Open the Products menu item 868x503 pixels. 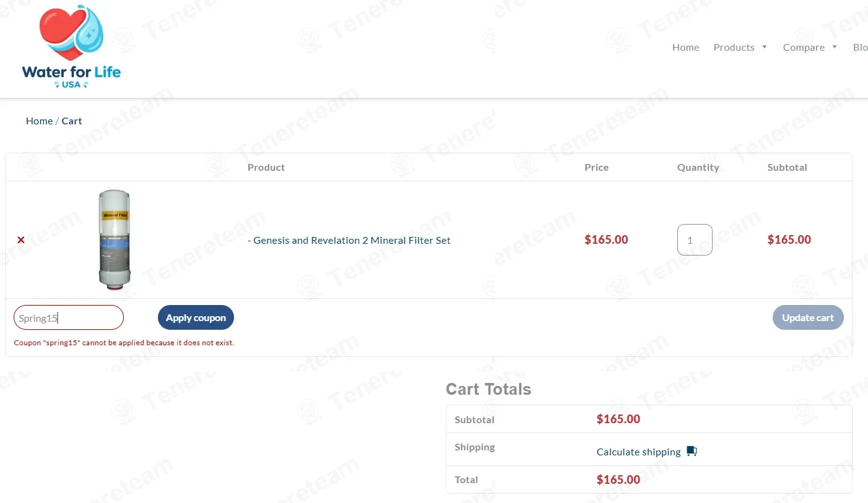(x=734, y=48)
